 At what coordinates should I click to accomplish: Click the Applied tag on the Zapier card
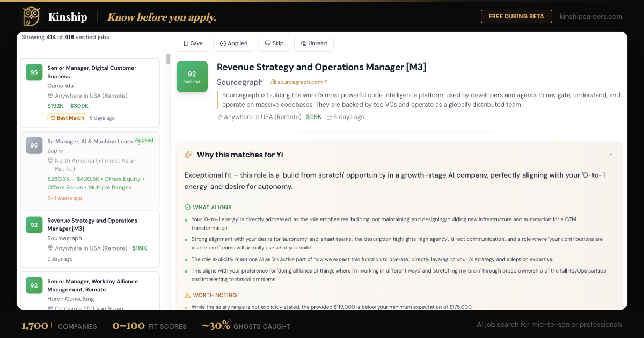(144, 140)
